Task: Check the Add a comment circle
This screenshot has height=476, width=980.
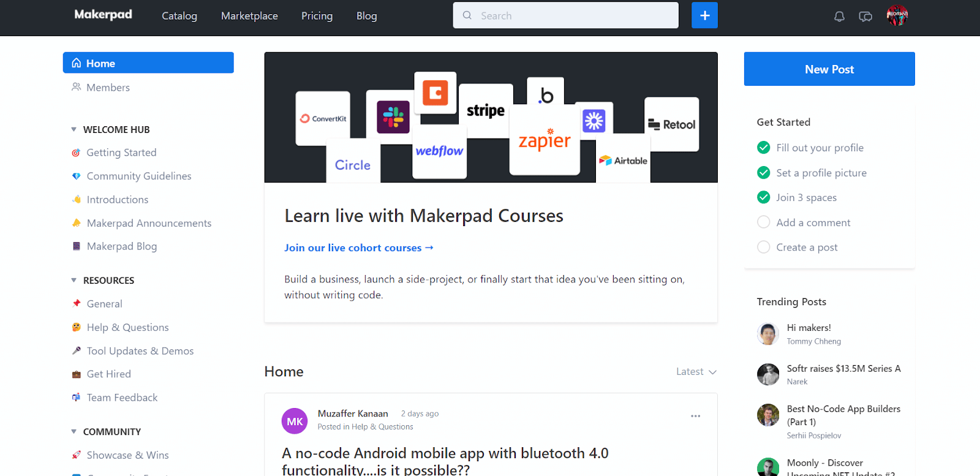Action: click(x=764, y=222)
